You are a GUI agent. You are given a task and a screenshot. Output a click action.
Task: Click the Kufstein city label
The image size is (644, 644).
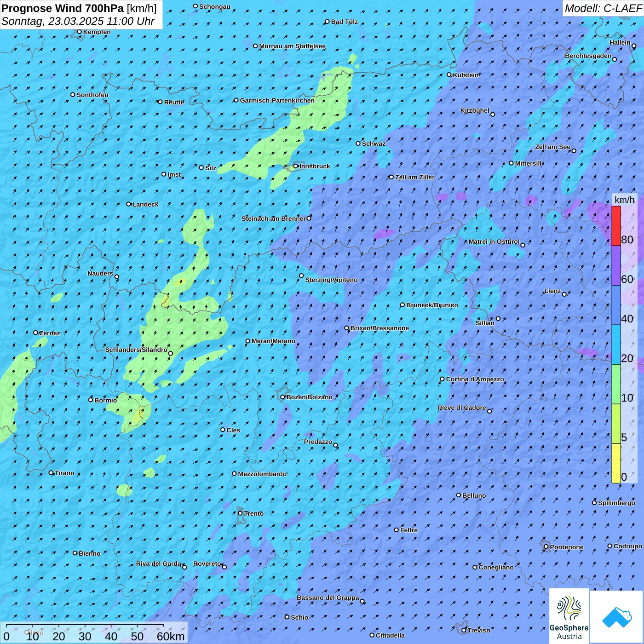[466, 75]
